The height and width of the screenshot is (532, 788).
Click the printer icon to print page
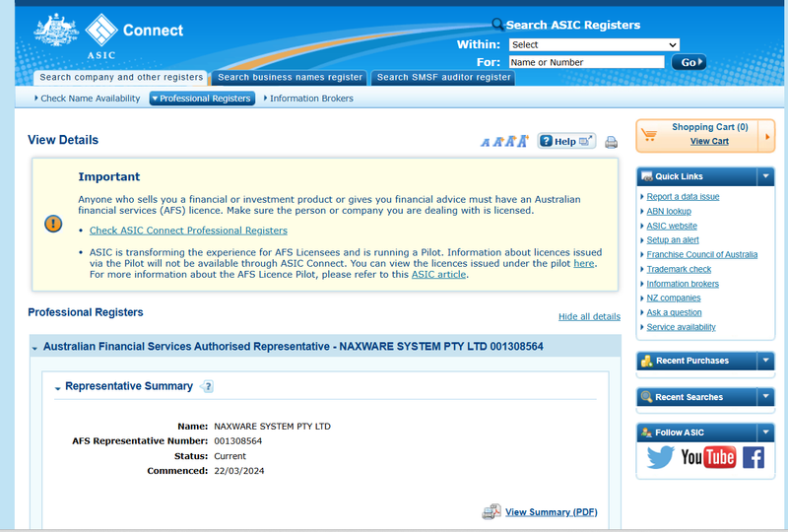coord(611,142)
